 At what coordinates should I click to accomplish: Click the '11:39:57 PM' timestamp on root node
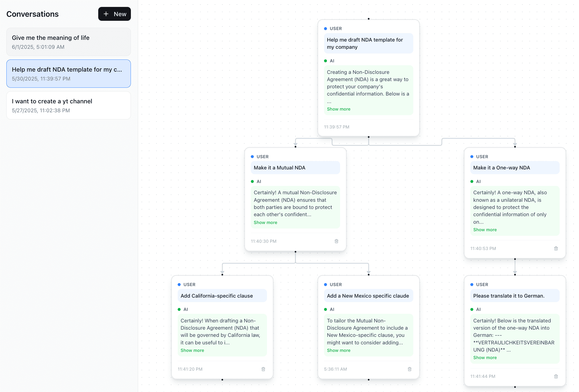337,127
